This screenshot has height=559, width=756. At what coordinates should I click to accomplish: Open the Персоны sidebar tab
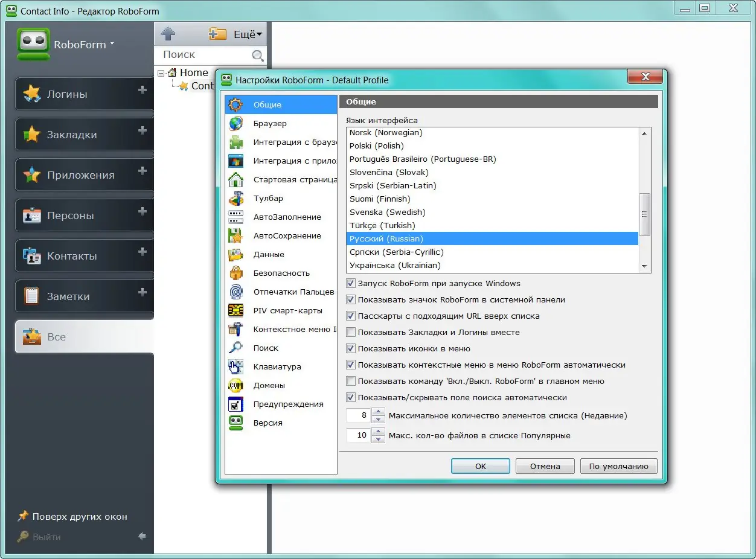(x=85, y=216)
